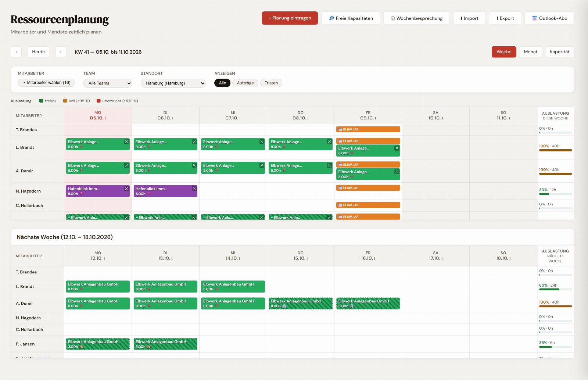The width and height of the screenshot is (588, 380).
Task: Open the Alle Teams dropdown
Action: coord(108,83)
